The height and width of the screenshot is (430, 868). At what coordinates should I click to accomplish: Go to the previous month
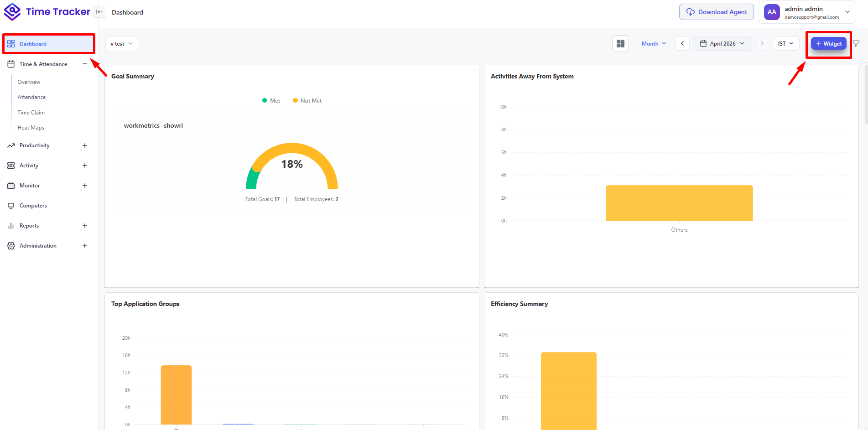click(682, 44)
